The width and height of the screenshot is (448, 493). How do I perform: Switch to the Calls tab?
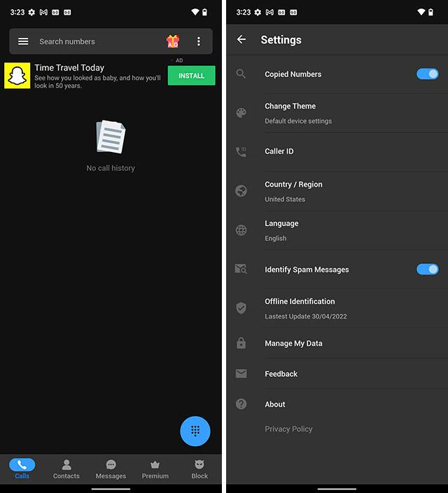(22, 468)
